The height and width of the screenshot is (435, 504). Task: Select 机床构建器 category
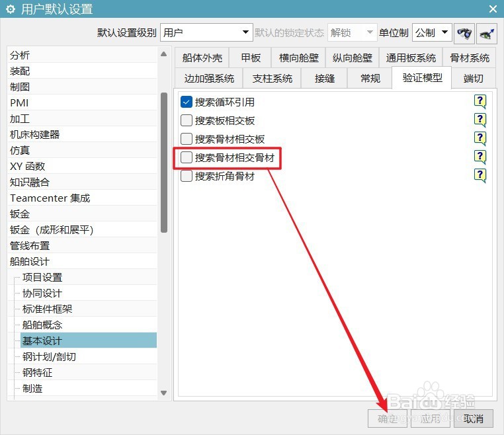coord(82,134)
